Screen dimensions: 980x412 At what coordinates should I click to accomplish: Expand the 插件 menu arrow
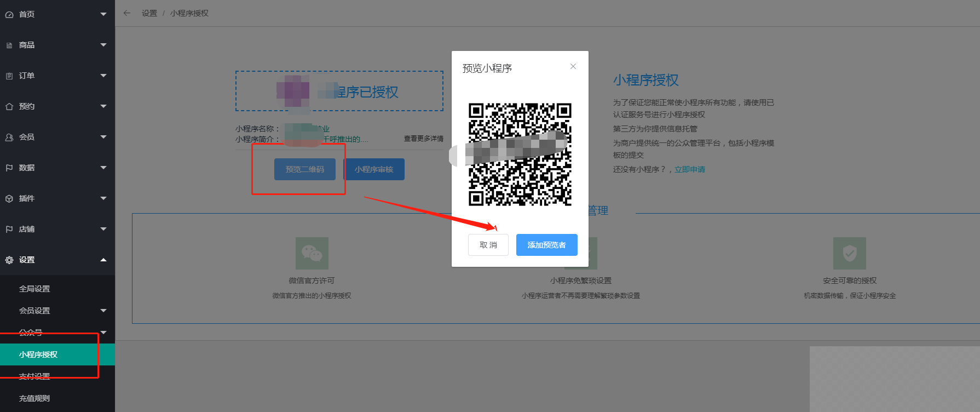103,198
